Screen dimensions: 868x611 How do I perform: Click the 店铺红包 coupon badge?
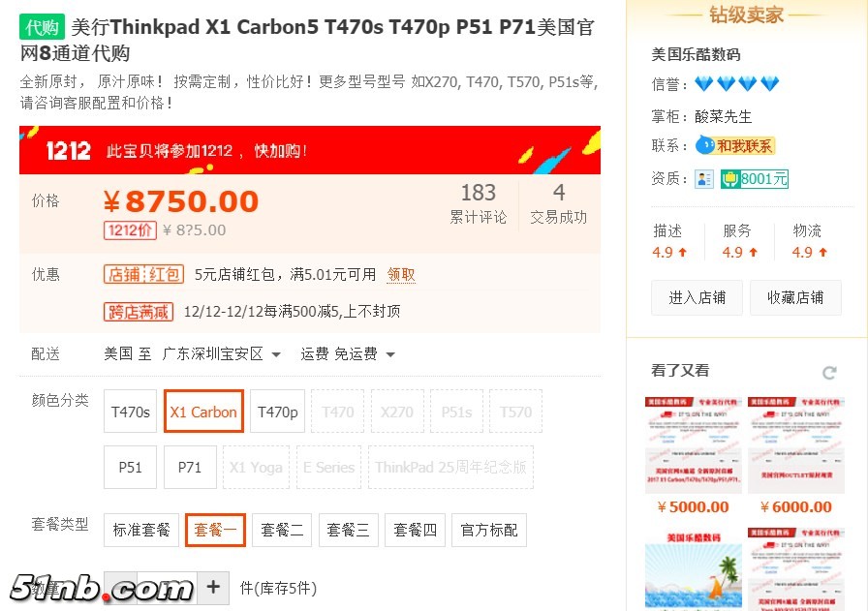(144, 274)
